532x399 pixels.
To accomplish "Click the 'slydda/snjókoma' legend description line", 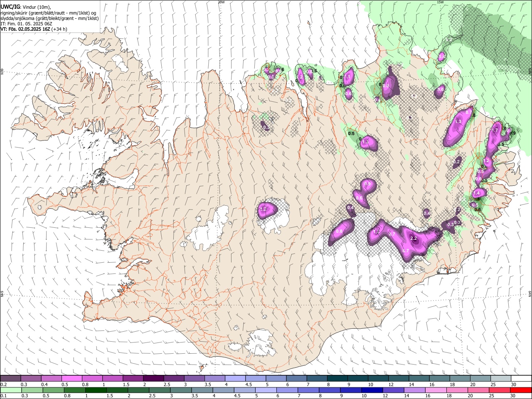I will pos(49,18).
